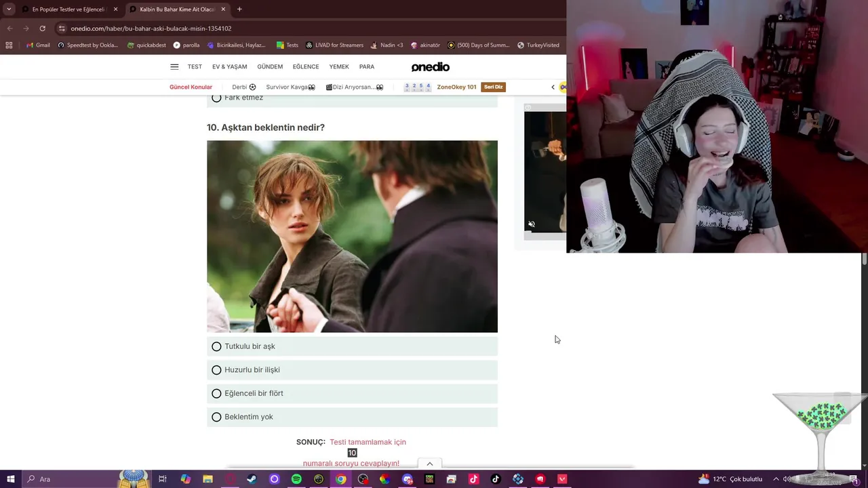868x488 pixels.
Task: Switch to Chrome in taskbar
Action: [341, 479]
